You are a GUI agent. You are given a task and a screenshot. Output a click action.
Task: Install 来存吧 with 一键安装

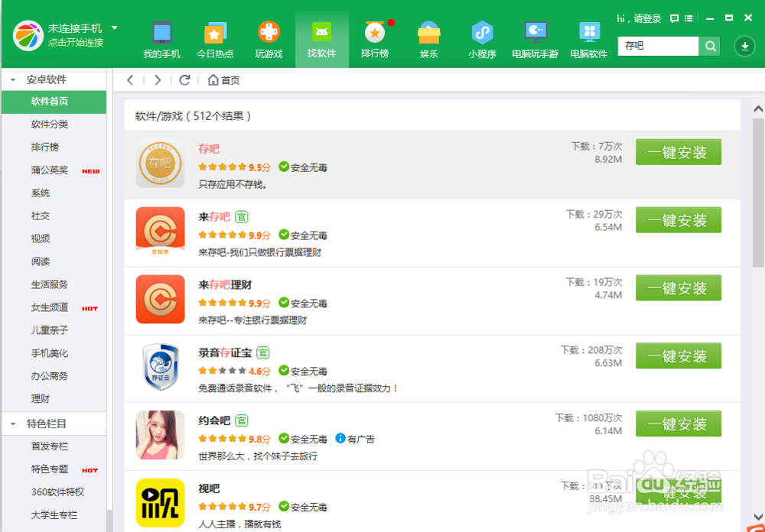pos(678,220)
